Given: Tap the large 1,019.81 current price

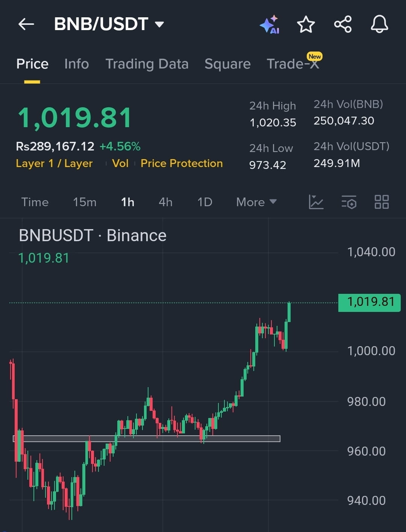Looking at the screenshot, I should point(75,117).
